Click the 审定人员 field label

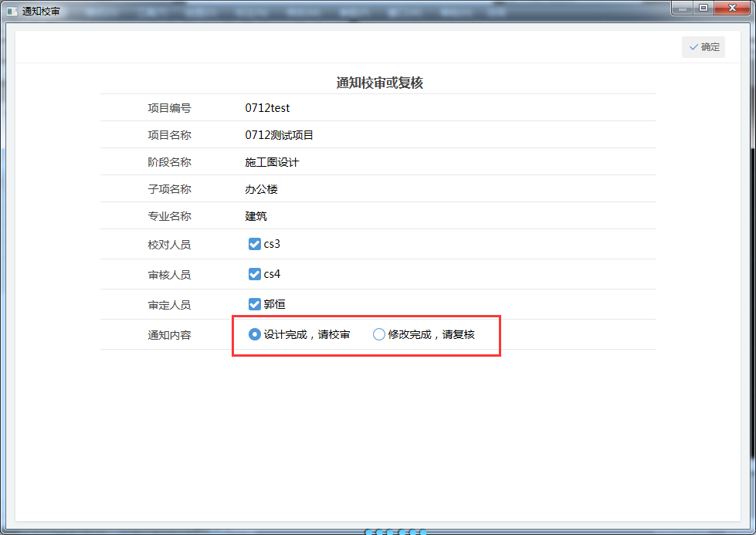(169, 305)
